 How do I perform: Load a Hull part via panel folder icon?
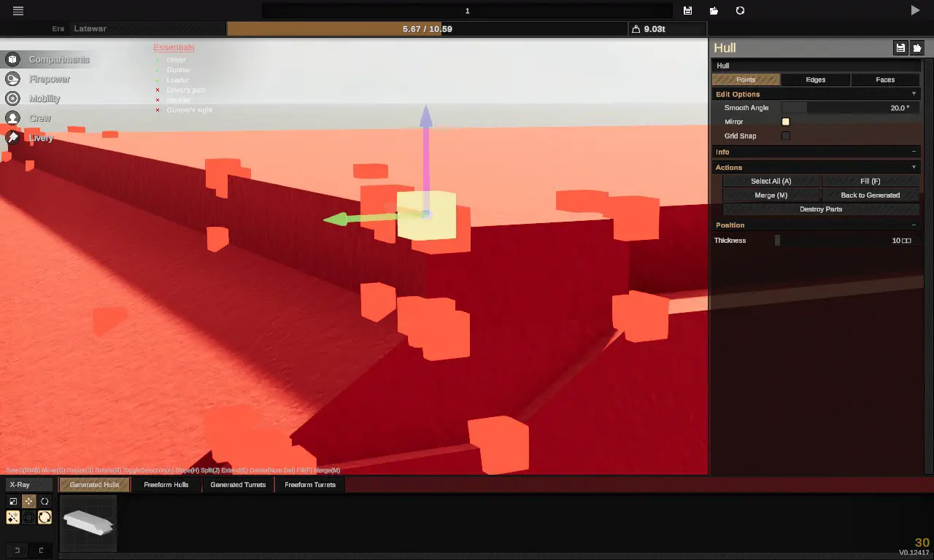pos(916,47)
